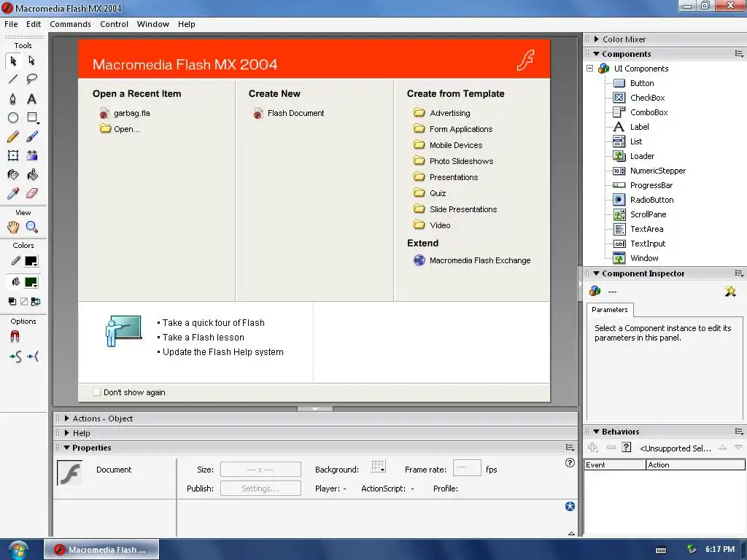Click the Macromedia Flash taskbar button

(101, 550)
